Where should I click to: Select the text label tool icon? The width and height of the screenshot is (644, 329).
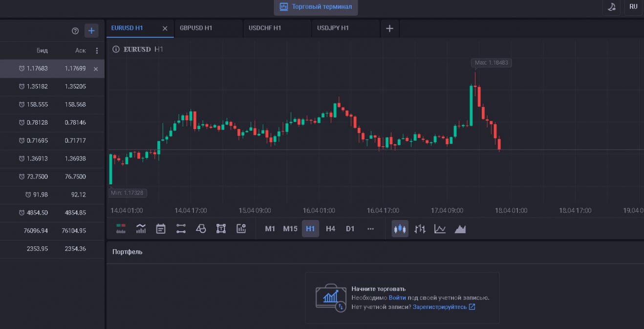[x=221, y=228]
